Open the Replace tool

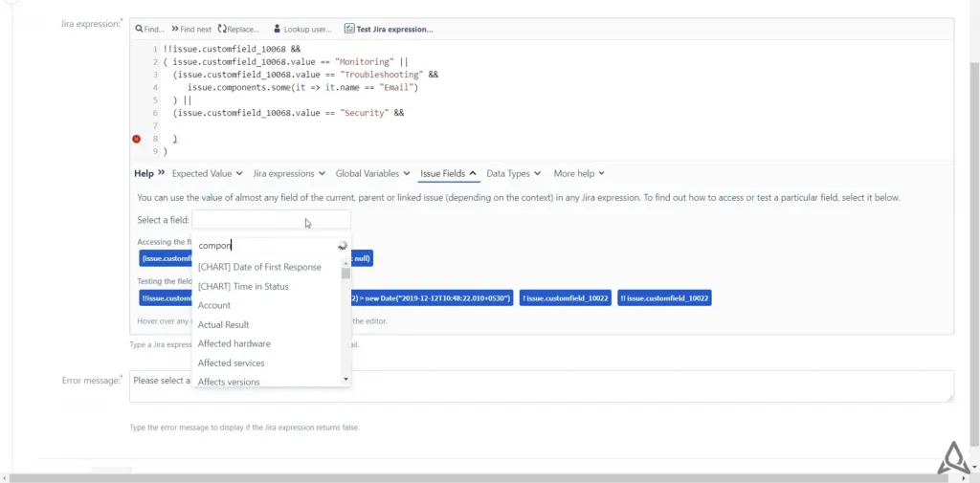(x=238, y=30)
